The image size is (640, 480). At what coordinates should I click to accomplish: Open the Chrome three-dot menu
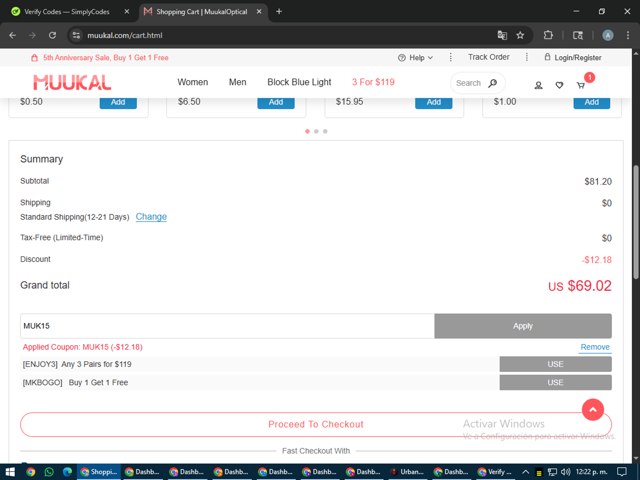click(628, 36)
